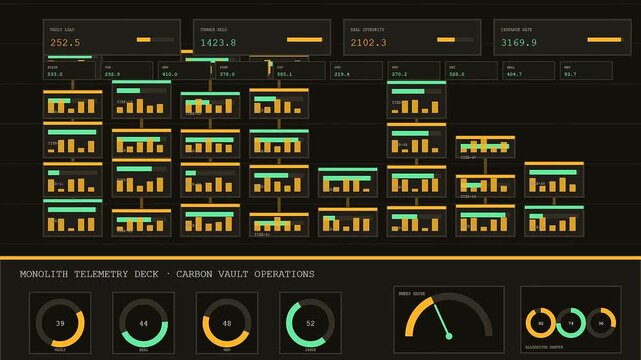Open the stat cell showing 219.4
Screen dimensions: 641x360
(356, 71)
